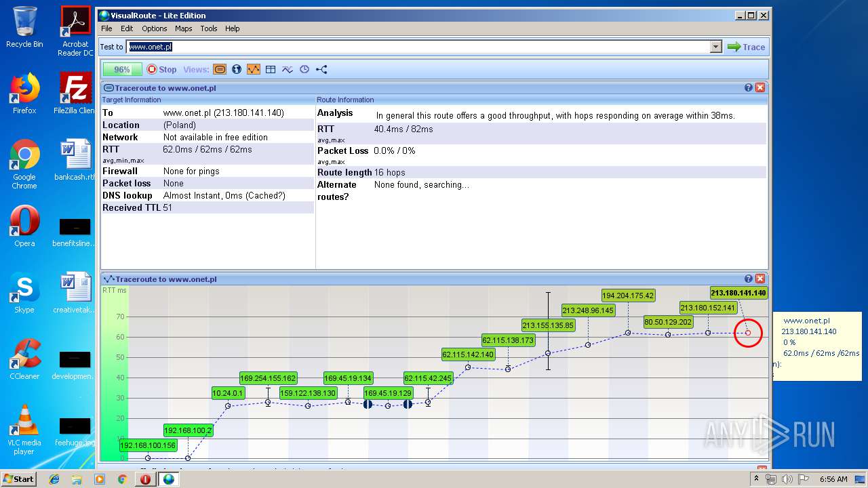Open Internet Explorer from taskbar
Screen dimensions: 868x488
pos(54,479)
